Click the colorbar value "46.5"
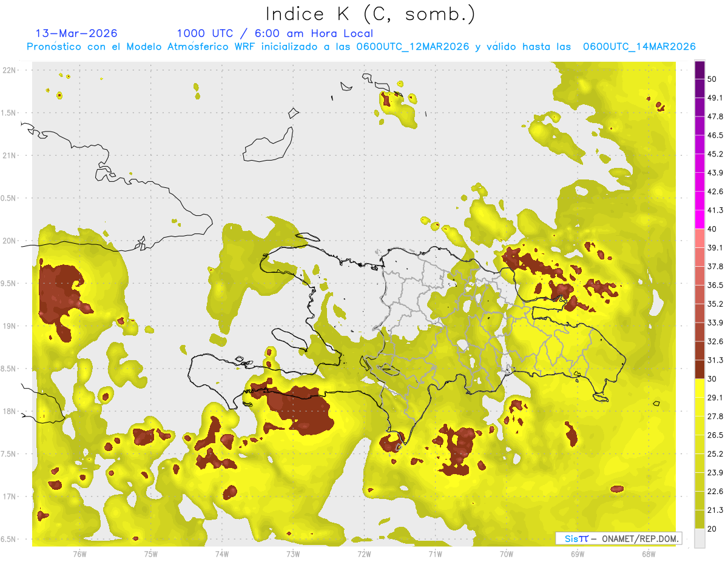 tap(716, 135)
